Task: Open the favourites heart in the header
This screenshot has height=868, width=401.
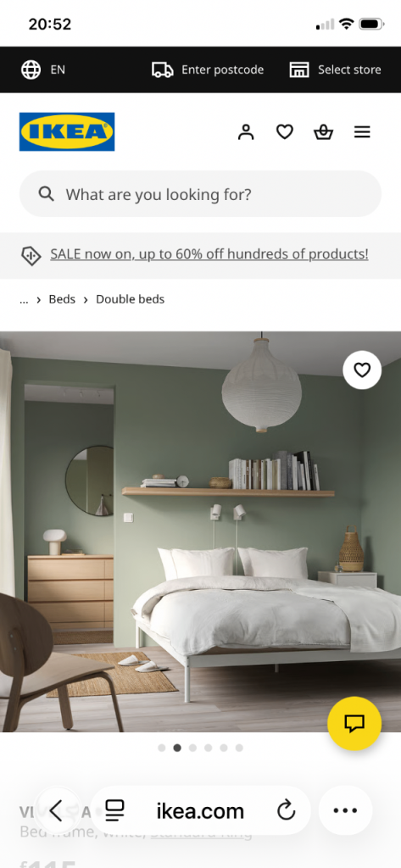Action: pyautogui.click(x=285, y=132)
